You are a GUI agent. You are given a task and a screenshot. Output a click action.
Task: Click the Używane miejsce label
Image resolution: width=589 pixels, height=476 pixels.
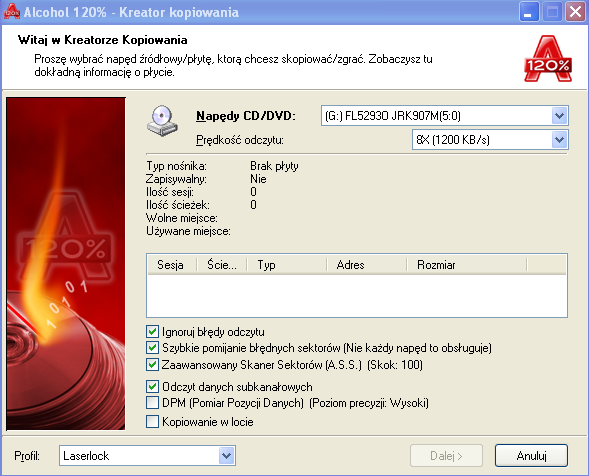coord(188,231)
